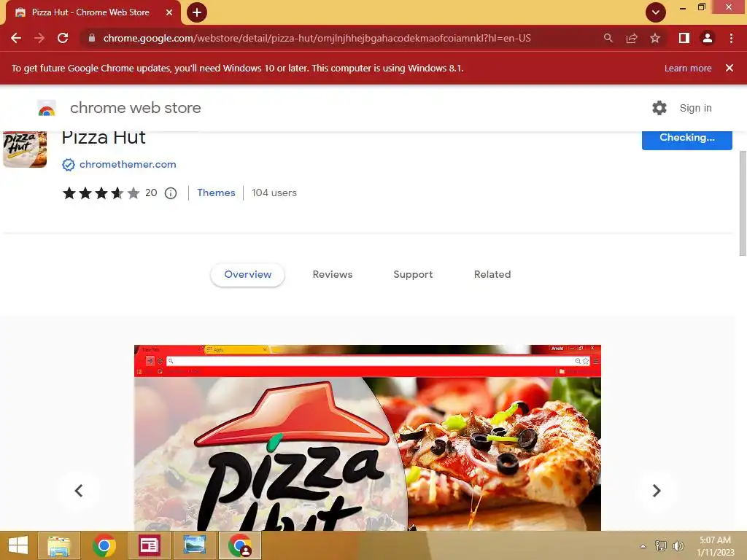Sign in to Chrome Web Store
The width and height of the screenshot is (747, 560).
point(695,108)
